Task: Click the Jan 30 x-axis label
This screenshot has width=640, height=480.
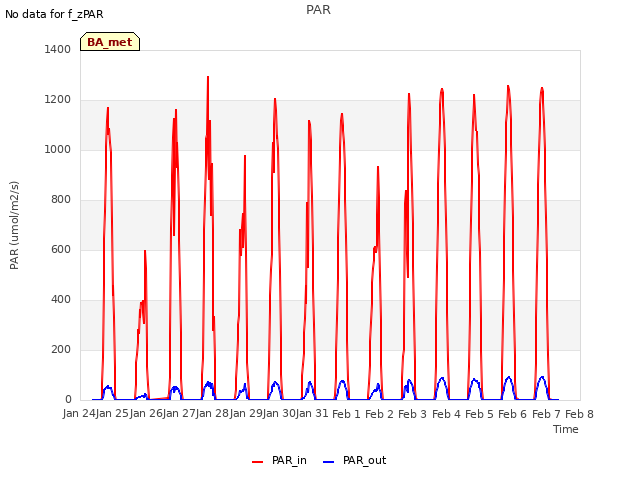Action: pos(279,414)
